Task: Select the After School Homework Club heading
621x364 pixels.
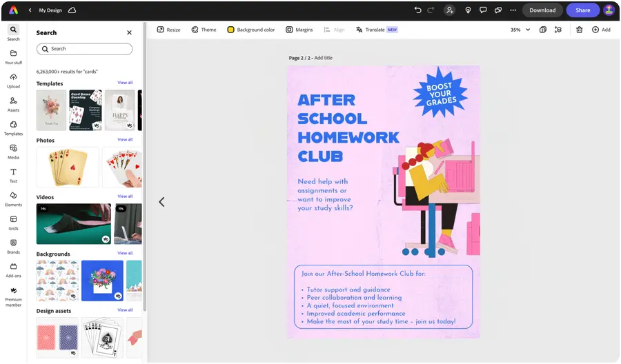Action: [x=348, y=128]
